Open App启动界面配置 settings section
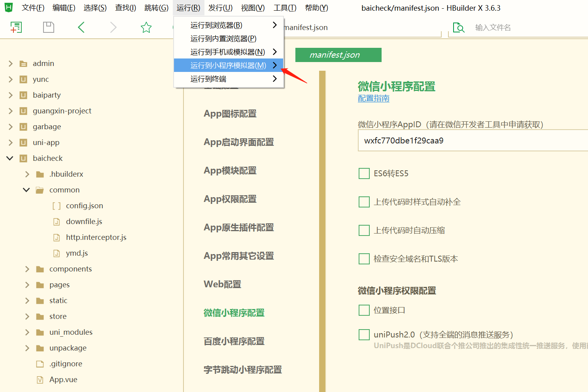 coord(239,142)
